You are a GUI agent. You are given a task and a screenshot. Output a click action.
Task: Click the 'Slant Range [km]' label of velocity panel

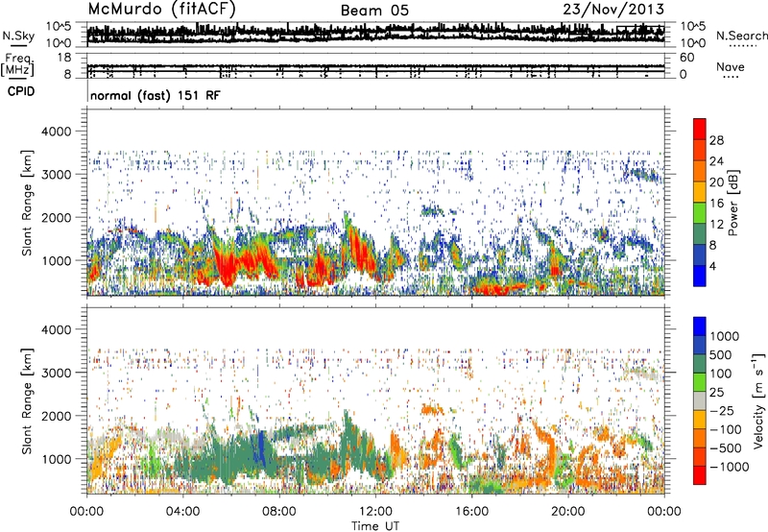pyautogui.click(x=27, y=400)
